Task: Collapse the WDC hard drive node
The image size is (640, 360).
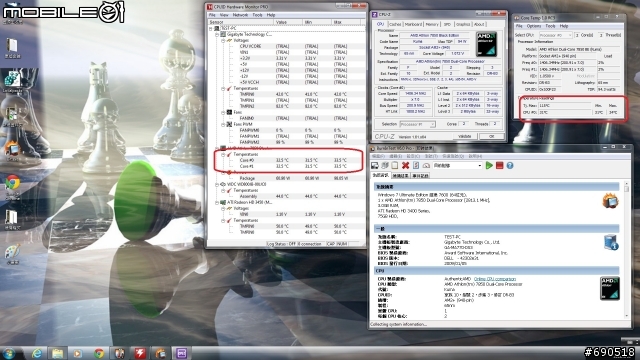Action: [x=217, y=184]
